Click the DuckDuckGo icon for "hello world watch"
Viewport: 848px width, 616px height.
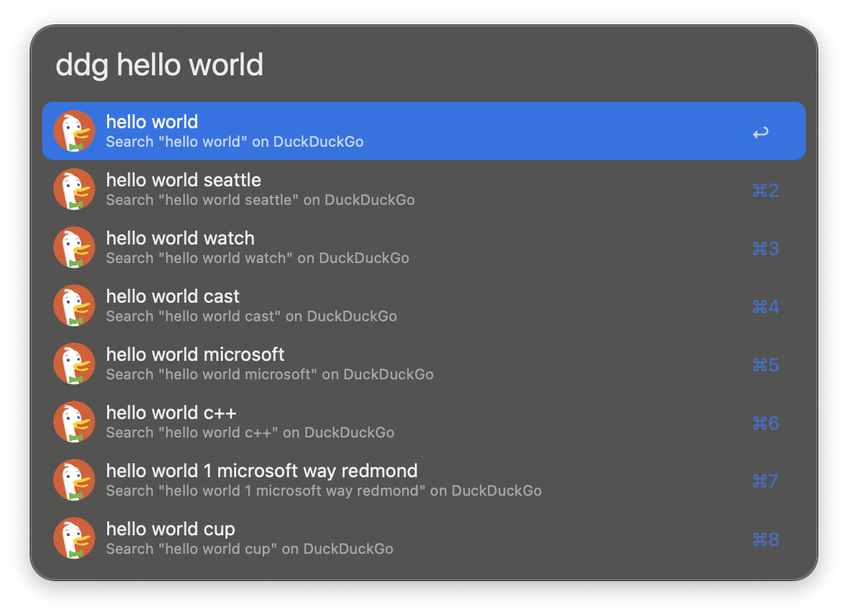click(74, 247)
